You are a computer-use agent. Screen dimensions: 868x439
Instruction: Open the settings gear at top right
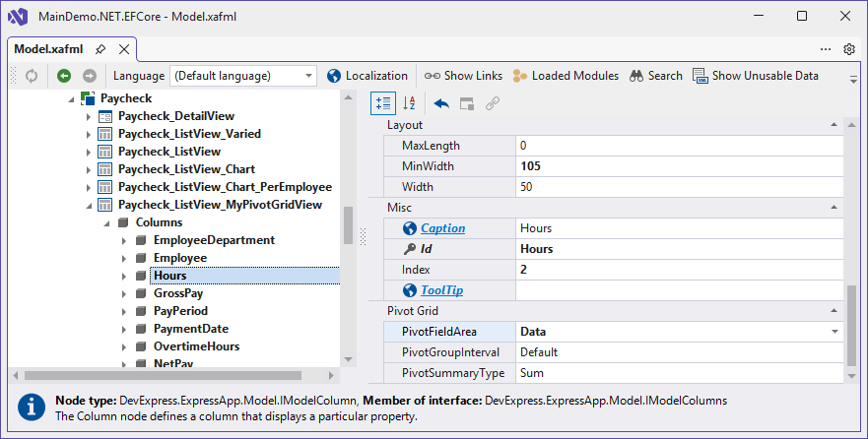pyautogui.click(x=849, y=49)
